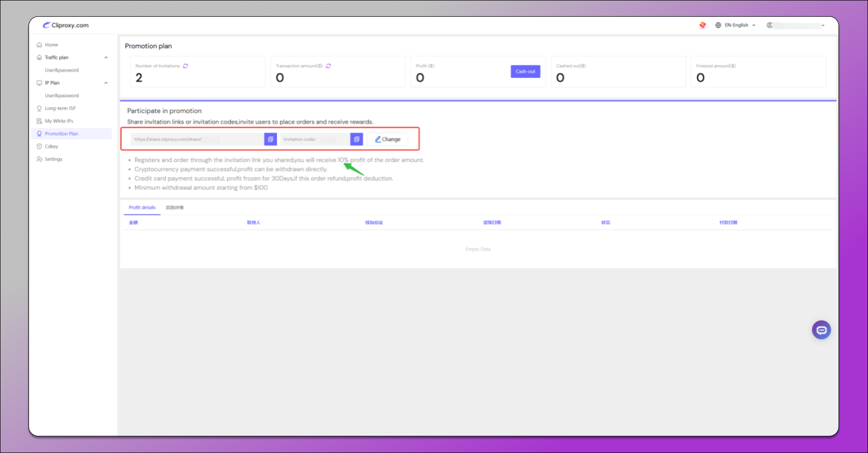This screenshot has width=868, height=453.
Task: Select the My White IPs icon
Action: point(39,121)
